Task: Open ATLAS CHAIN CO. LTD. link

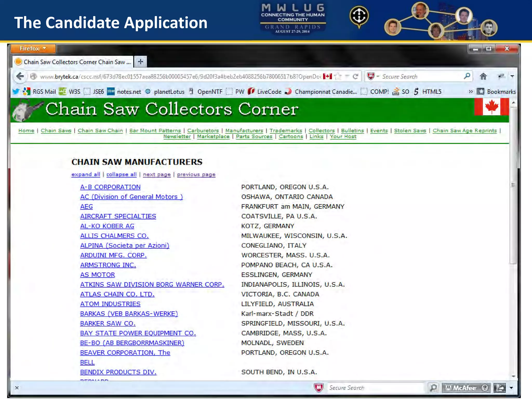Action: (x=117, y=294)
